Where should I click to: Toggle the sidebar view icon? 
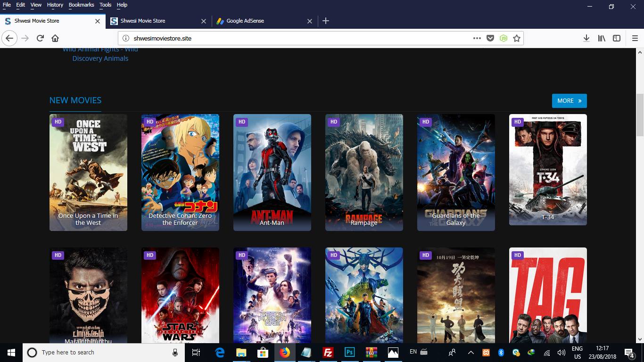point(617,38)
